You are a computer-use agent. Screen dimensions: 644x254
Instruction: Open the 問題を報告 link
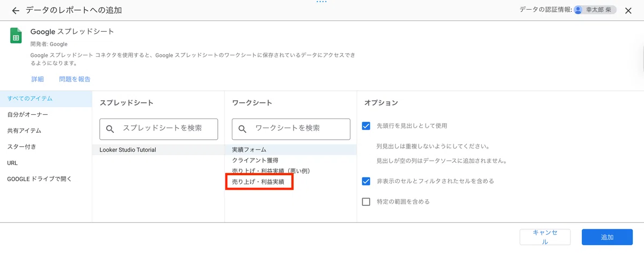[75, 79]
